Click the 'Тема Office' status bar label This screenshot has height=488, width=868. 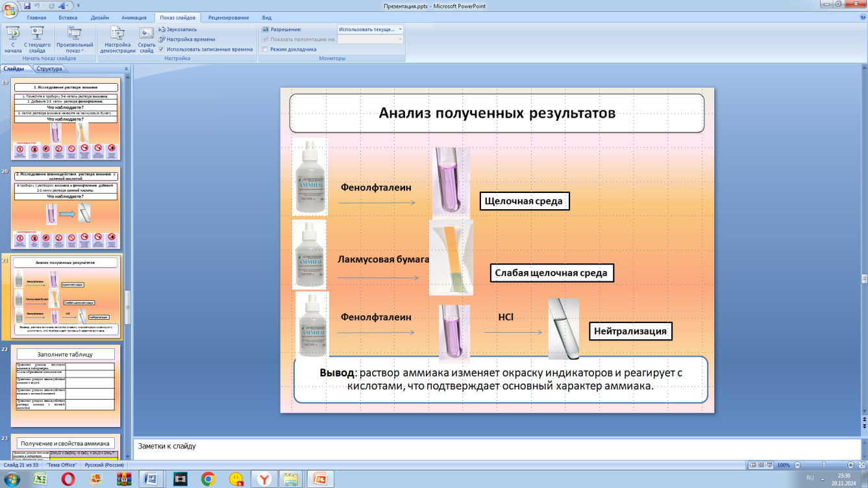coord(62,465)
